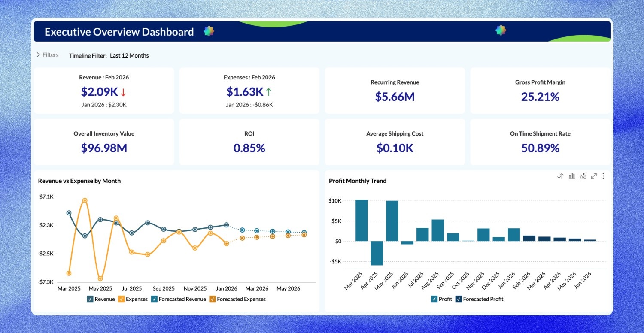The height and width of the screenshot is (333, 644).
Task: Open the chart type bar icon
Action: [571, 176]
